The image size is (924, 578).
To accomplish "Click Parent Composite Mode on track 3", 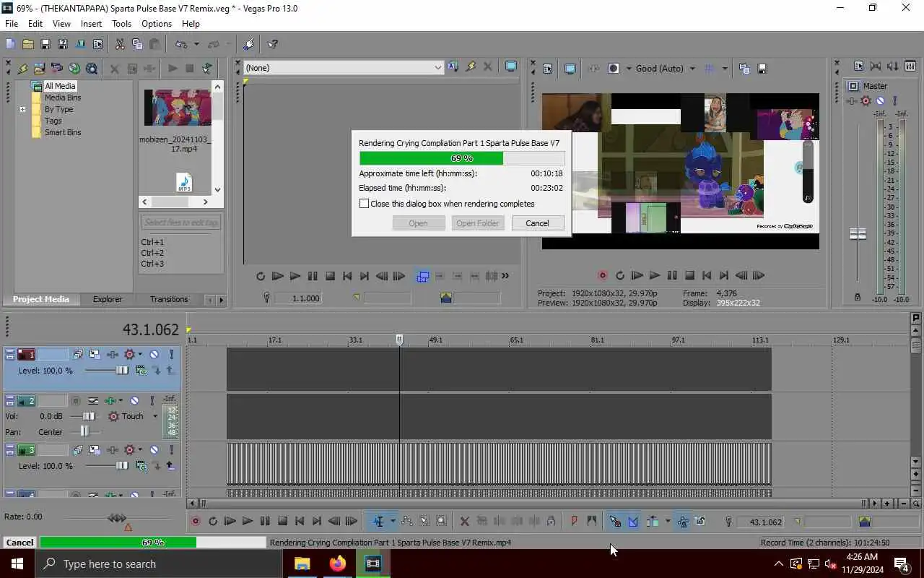I will point(142,466).
